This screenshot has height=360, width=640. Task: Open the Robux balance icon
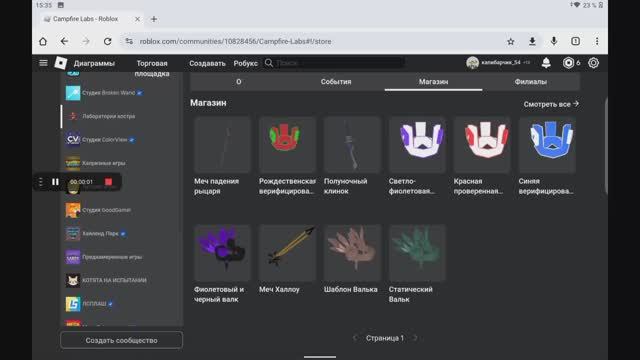(x=568, y=63)
